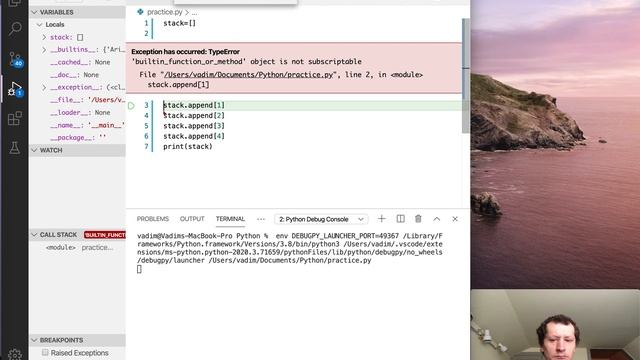Click the breadcrumb ellipsis after practice.py
Screen dimensions: 640x360
pos(194,13)
